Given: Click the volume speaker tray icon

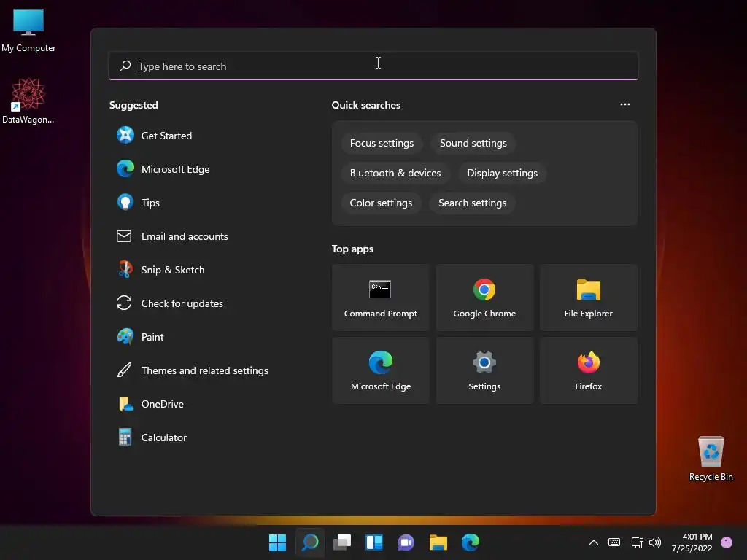Looking at the screenshot, I should click(x=655, y=542).
